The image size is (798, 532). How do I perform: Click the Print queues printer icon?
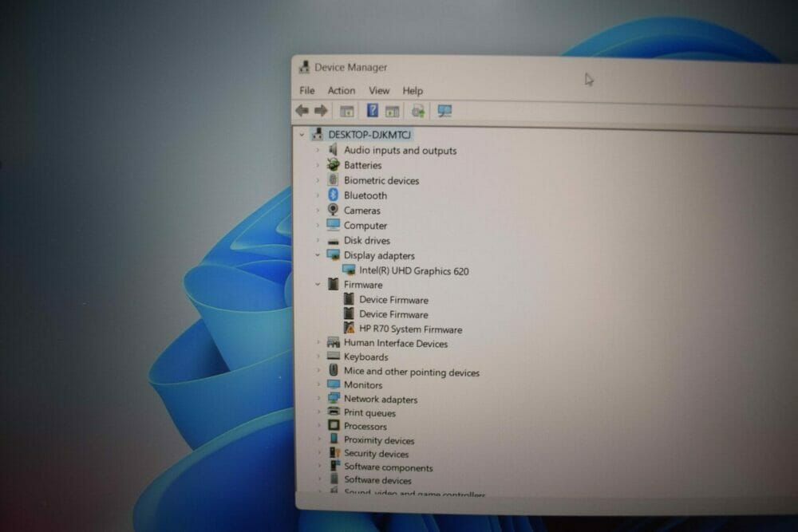click(334, 412)
